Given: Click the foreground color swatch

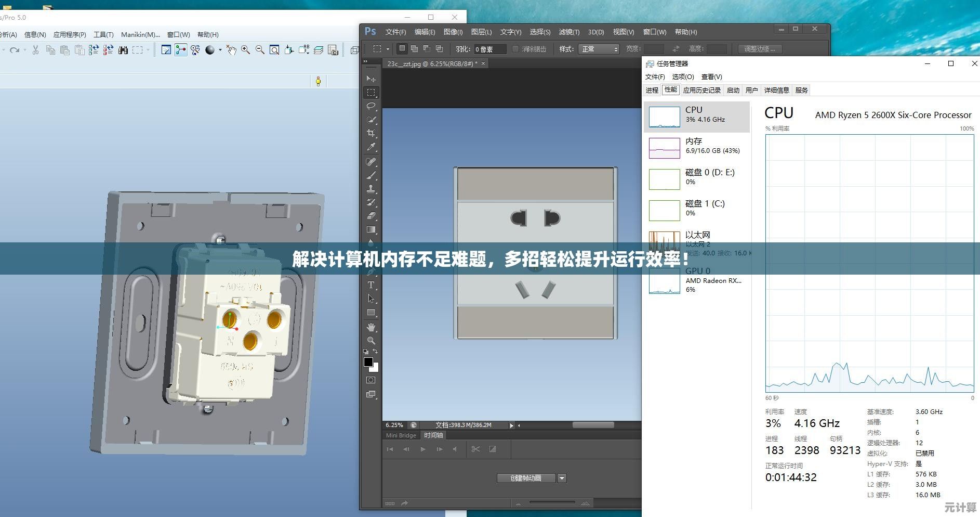Looking at the screenshot, I should click(x=368, y=362).
